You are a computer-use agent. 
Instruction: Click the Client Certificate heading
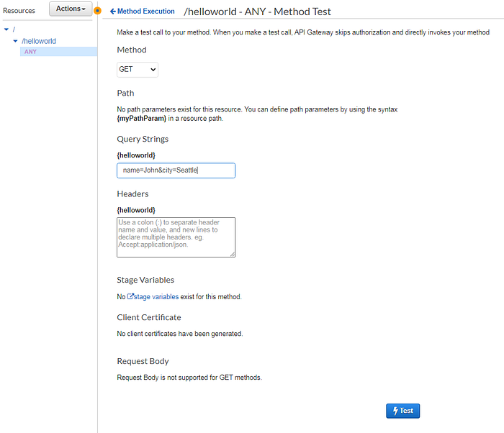tap(149, 317)
